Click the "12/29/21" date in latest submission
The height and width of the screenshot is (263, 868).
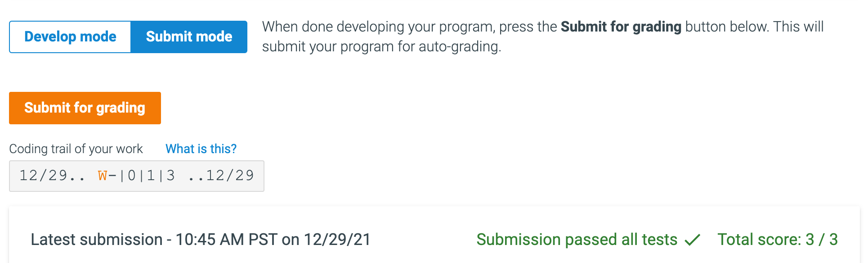[x=337, y=240]
